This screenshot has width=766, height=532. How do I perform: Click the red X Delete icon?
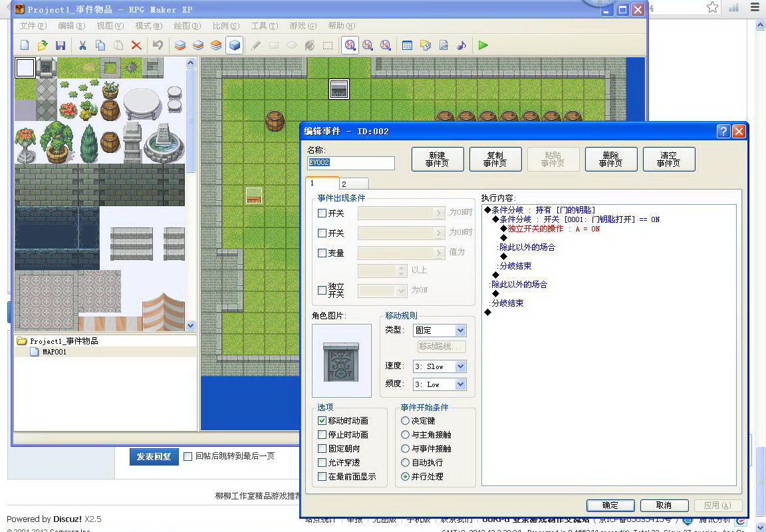coord(136,45)
